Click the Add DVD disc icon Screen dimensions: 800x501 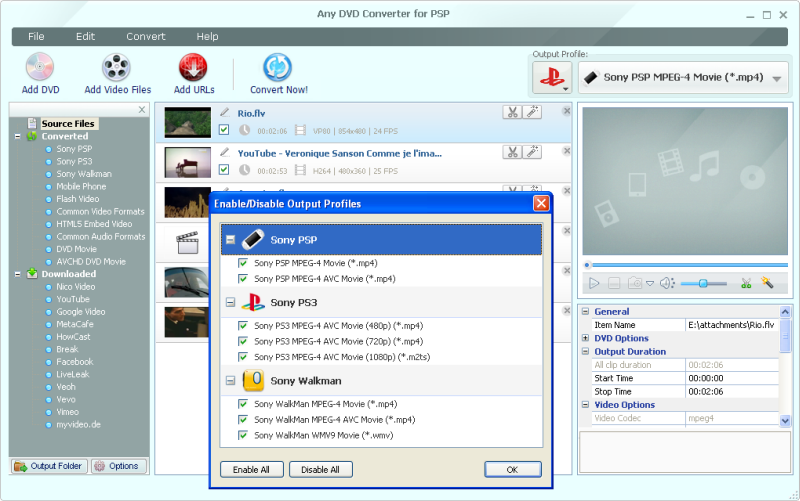40,67
